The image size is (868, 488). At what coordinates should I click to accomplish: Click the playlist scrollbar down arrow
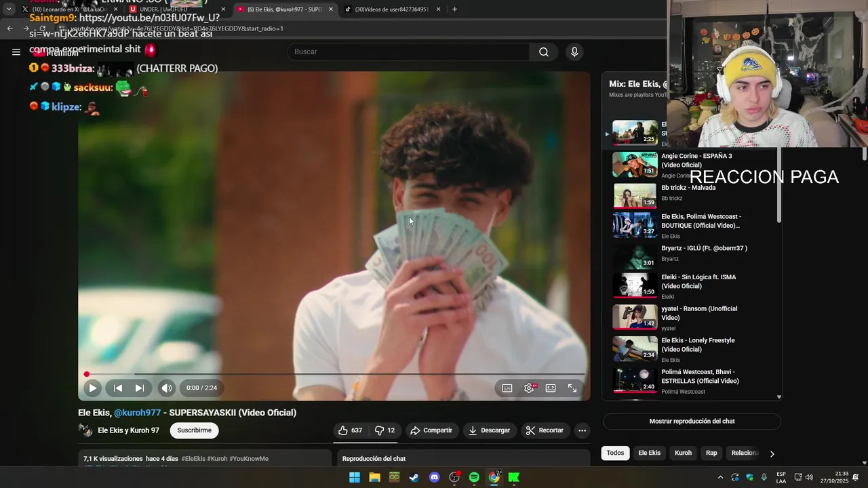coord(778,397)
